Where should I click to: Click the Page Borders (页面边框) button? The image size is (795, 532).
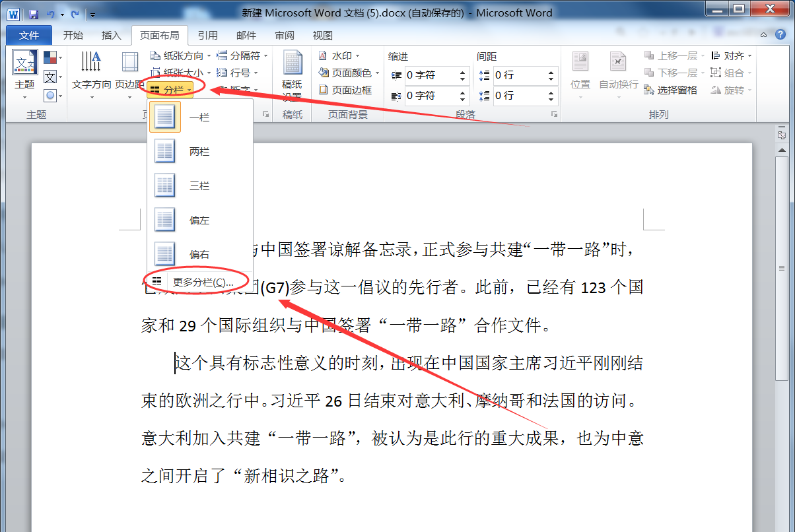click(345, 90)
